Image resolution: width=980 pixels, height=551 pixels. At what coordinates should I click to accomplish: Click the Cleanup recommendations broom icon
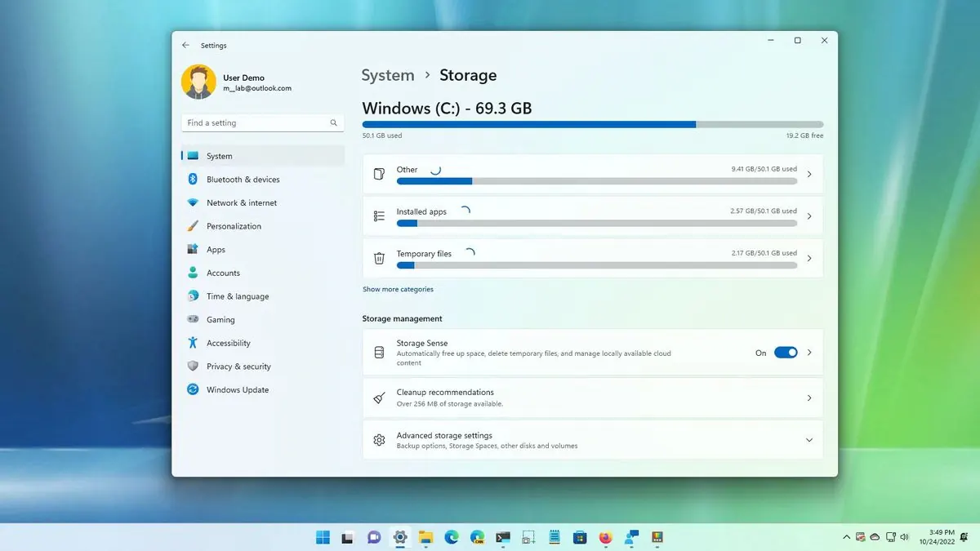coord(378,398)
